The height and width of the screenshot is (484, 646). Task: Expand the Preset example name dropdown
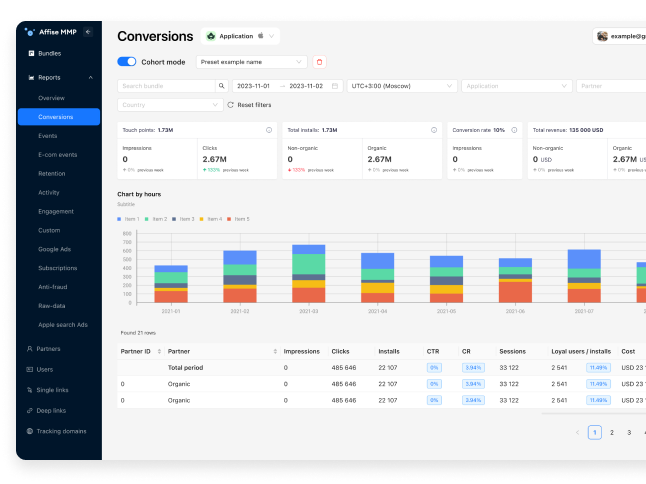click(251, 62)
